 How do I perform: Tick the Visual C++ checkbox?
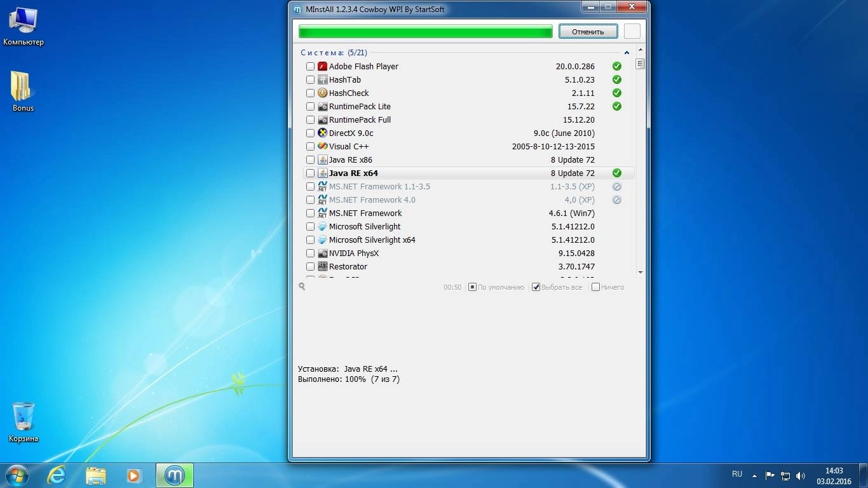coord(310,146)
